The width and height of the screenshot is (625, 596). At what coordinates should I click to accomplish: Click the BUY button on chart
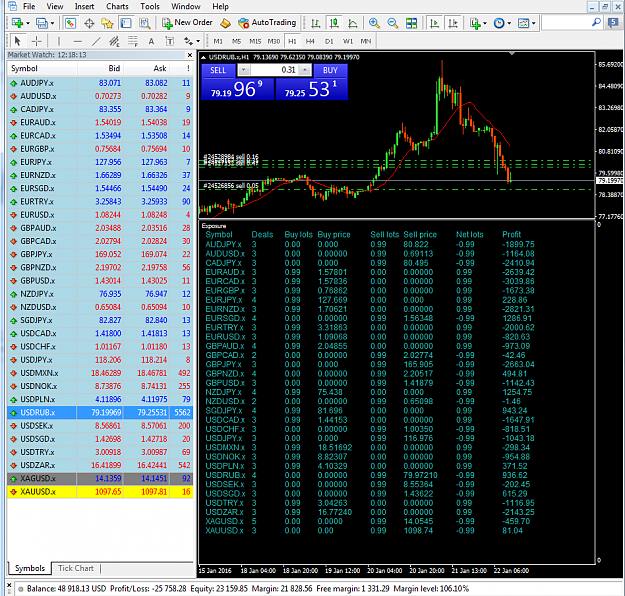330,70
